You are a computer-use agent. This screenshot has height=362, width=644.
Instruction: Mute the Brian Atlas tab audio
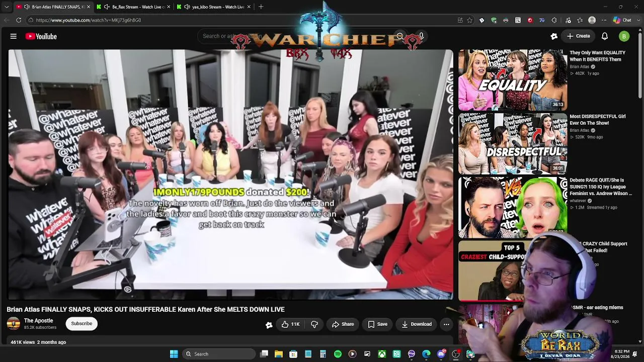point(26,7)
